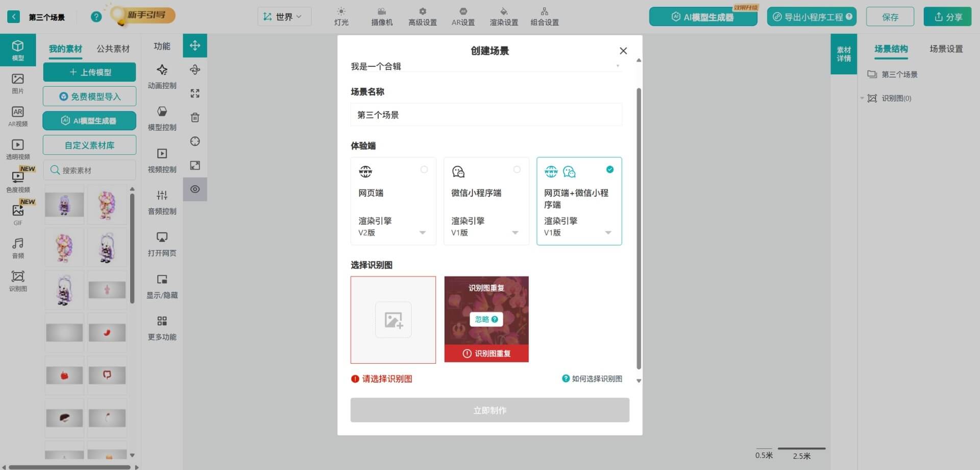The height and width of the screenshot is (470, 980).
Task: Click the 保存 button
Action: (x=890, y=17)
